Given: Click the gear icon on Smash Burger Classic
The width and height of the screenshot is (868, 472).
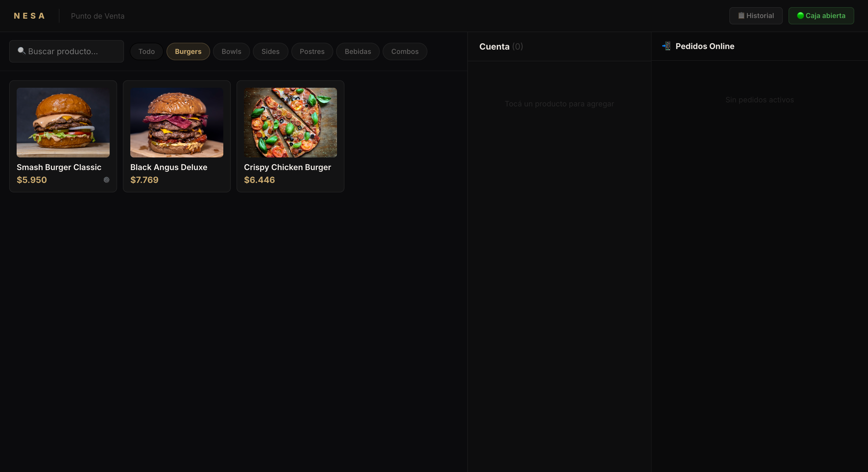Looking at the screenshot, I should point(106,180).
